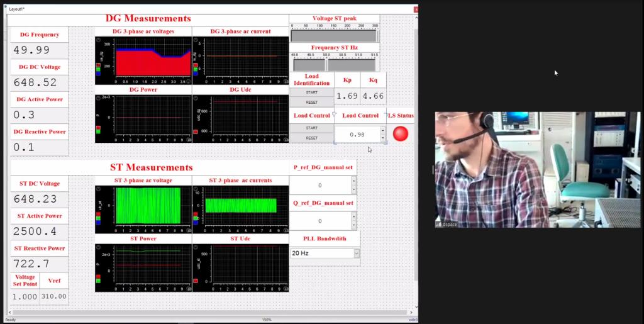
Task: Toggle red signal in DG 3-phase voltages legend
Action: pos(98,64)
